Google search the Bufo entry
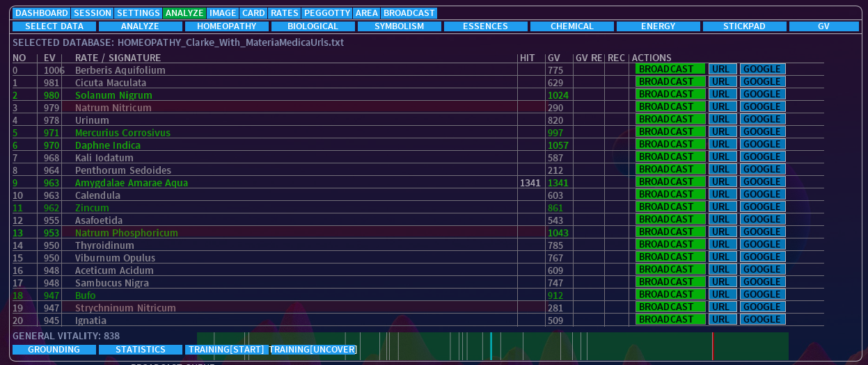Viewport: 868px width, 365px height. pos(762,294)
